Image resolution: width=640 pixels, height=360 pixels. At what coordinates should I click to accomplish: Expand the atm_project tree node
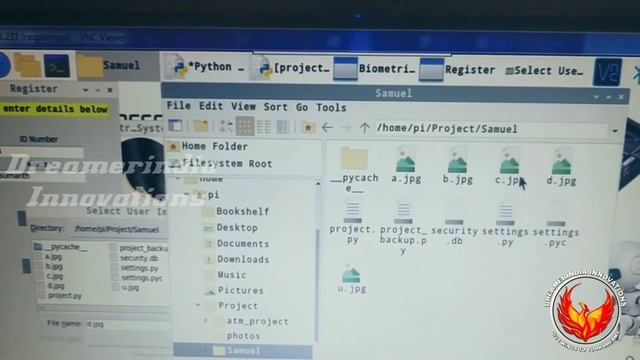point(207,321)
